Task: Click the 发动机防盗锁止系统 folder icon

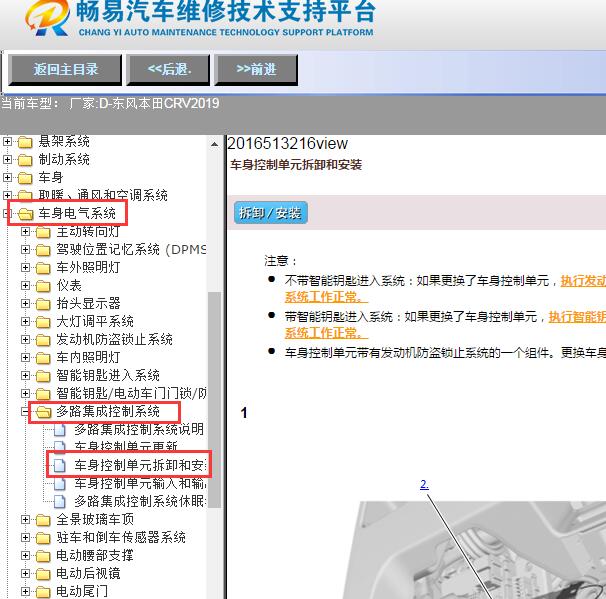Action: (43, 340)
